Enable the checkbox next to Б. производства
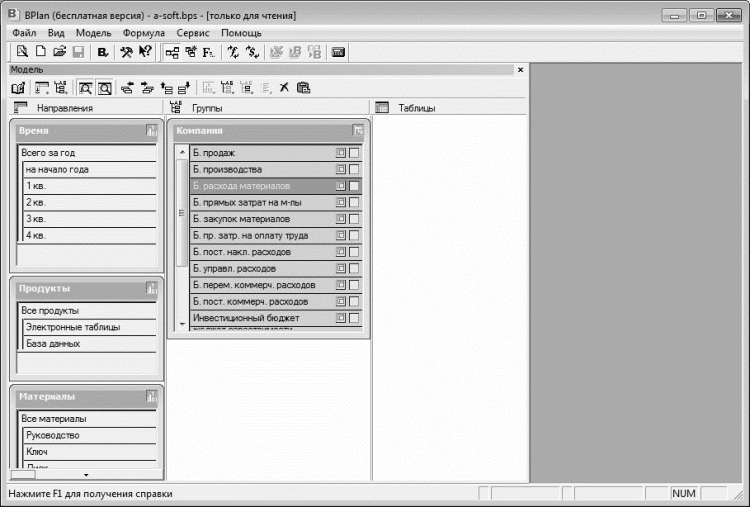750x507 pixels. (354, 170)
